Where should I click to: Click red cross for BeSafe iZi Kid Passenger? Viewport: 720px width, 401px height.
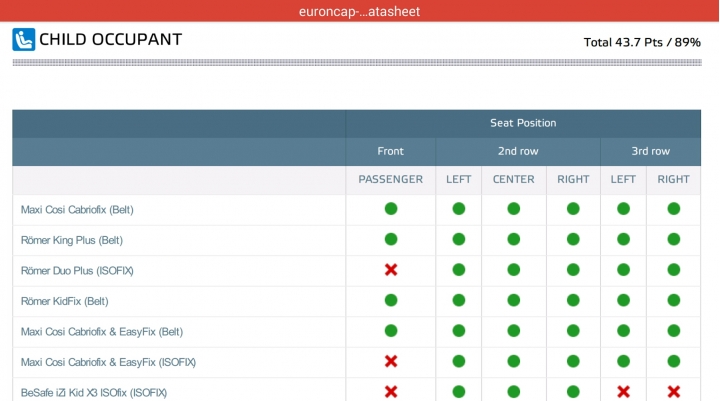click(391, 392)
